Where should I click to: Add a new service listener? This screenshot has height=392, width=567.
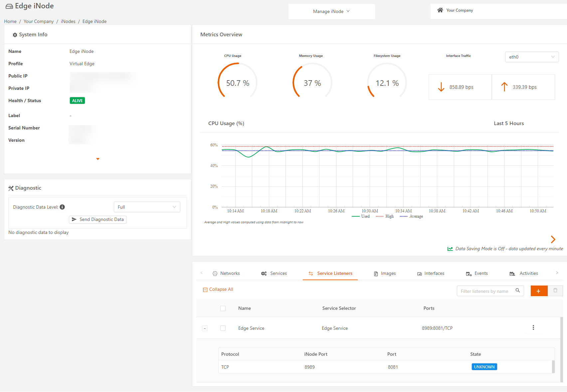click(539, 291)
